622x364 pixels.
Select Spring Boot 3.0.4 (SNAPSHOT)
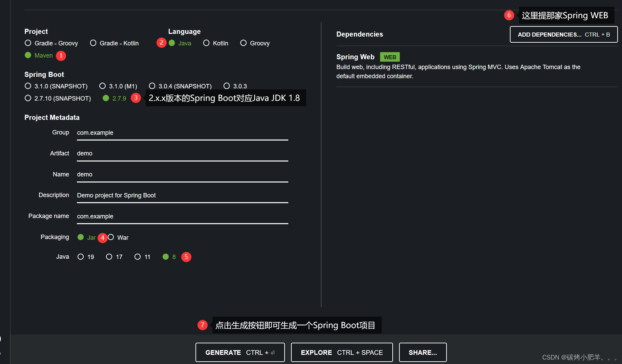coord(180,86)
